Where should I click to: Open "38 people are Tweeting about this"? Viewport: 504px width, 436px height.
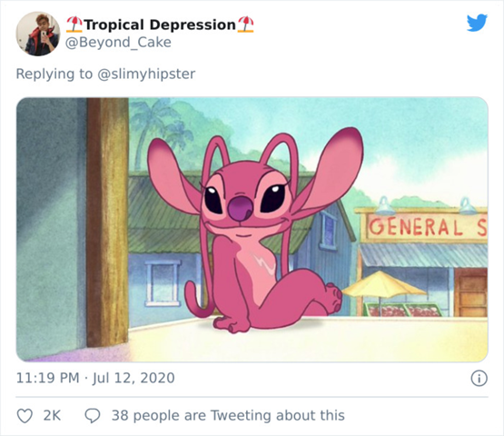tap(228, 415)
